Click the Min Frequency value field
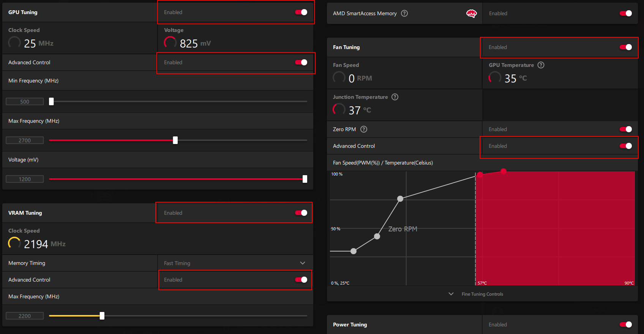This screenshot has width=644, height=334. point(25,101)
